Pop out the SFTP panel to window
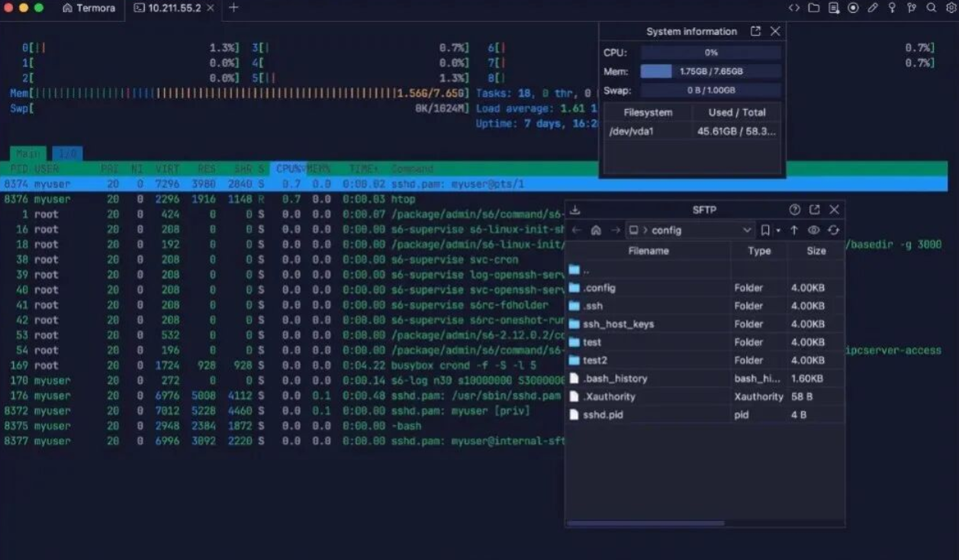 (815, 210)
